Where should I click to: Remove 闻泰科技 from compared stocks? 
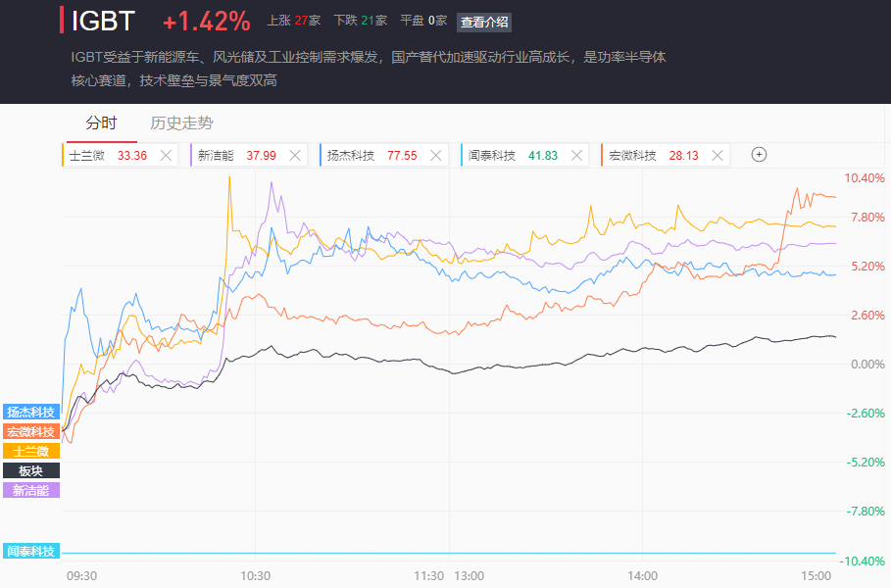click(577, 155)
